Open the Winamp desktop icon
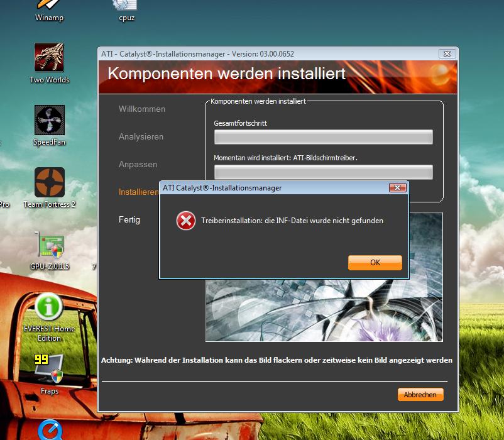 (49, 9)
